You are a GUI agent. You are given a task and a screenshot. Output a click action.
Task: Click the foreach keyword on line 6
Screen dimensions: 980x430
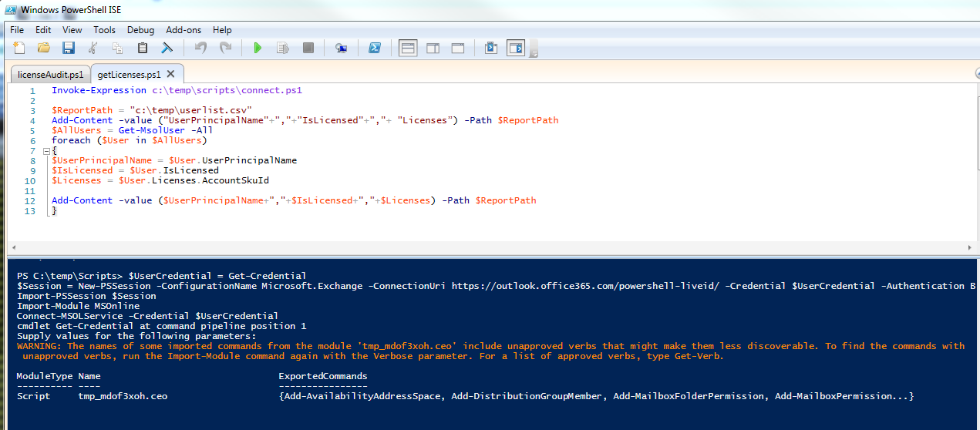[x=71, y=140]
